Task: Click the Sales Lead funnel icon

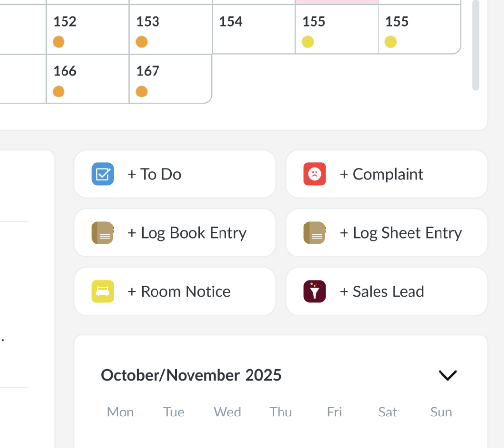Action: point(315,291)
